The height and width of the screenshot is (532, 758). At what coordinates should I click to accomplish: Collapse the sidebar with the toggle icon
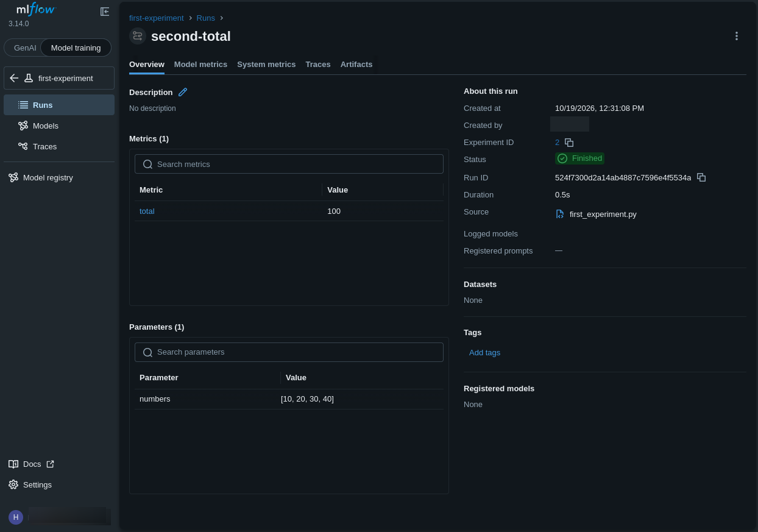(x=105, y=12)
